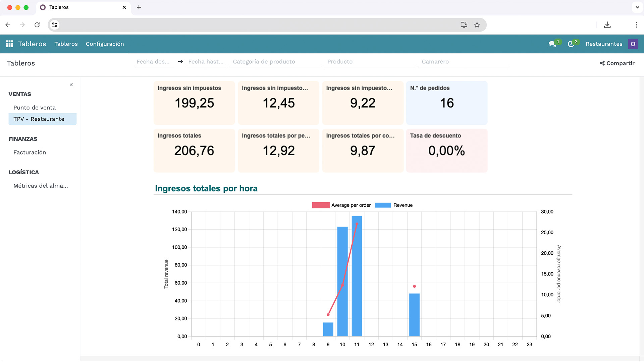The image size is (644, 362).
Task: Click the user avatar in navbar
Action: click(633, 44)
